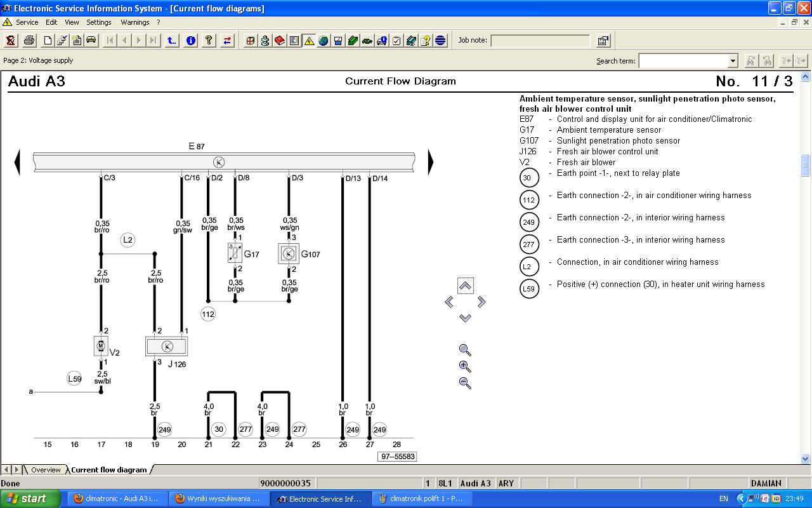Switch to the Overview tab

(46, 470)
